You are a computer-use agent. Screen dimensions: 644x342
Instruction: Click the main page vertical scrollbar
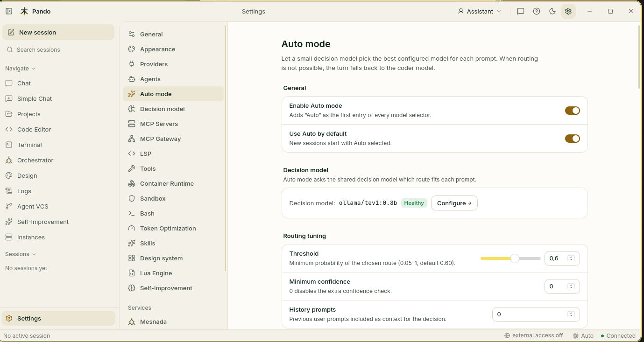pyautogui.click(x=639, y=57)
